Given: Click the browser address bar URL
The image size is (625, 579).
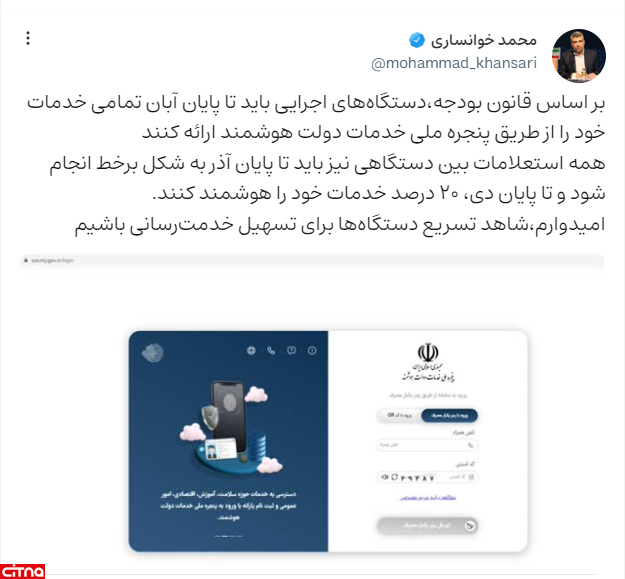Looking at the screenshot, I should [x=52, y=261].
